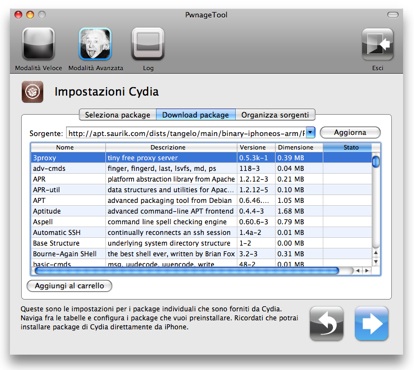Switch to Organizza sorgenti tab

(275, 115)
